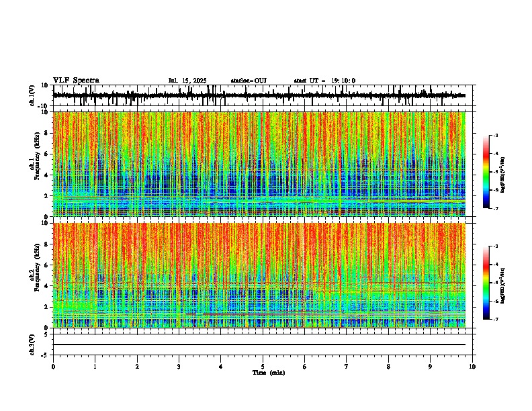The image size is (532, 411).
Task: Click the ch.1 color scale bar
Action: [486, 172]
